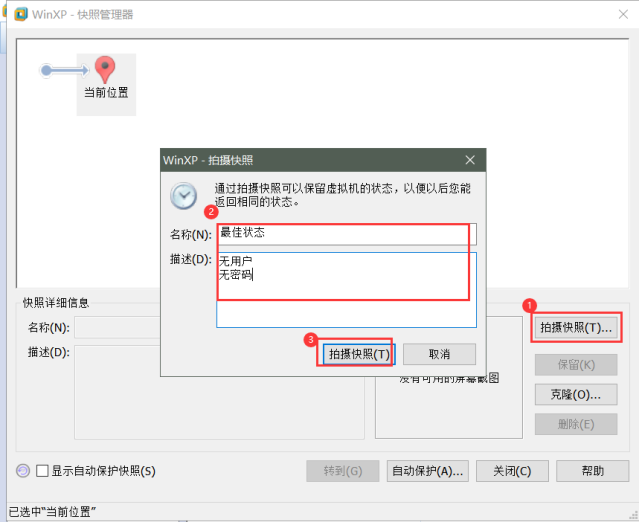Click the 删除(E) button
Image resolution: width=640 pixels, height=523 pixels.
[576, 424]
